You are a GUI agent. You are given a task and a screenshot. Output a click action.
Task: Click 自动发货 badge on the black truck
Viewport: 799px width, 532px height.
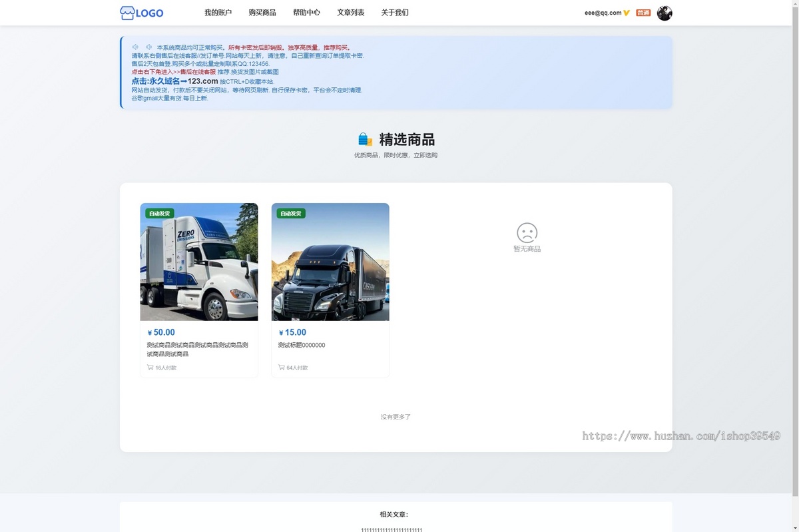click(291, 214)
